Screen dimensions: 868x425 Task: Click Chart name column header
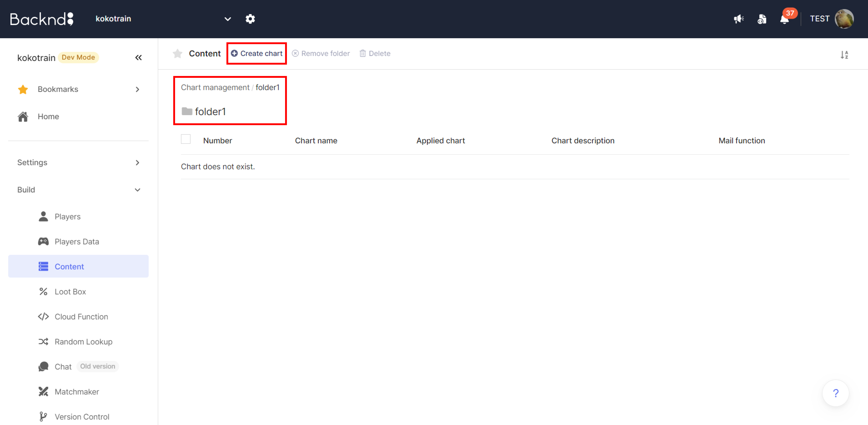click(x=316, y=141)
